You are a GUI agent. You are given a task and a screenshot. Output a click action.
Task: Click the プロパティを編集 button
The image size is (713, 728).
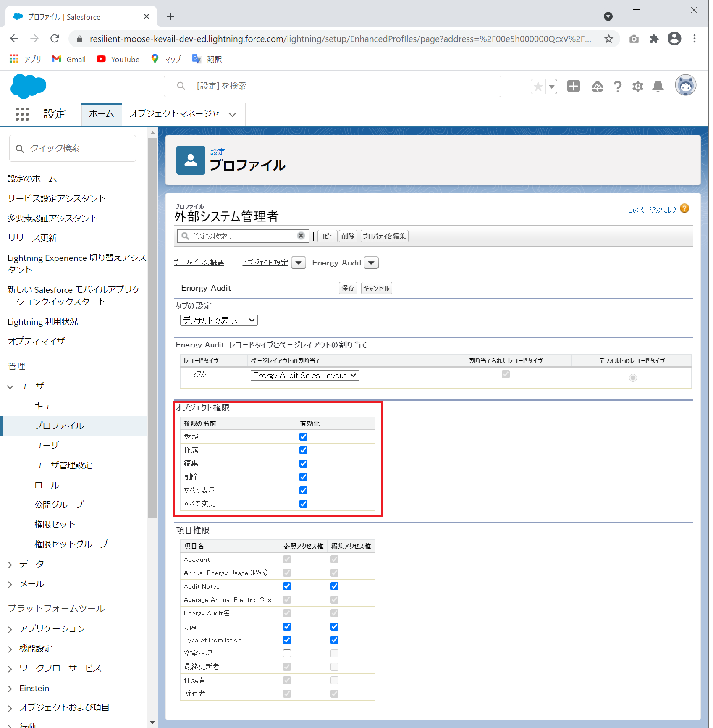(384, 236)
